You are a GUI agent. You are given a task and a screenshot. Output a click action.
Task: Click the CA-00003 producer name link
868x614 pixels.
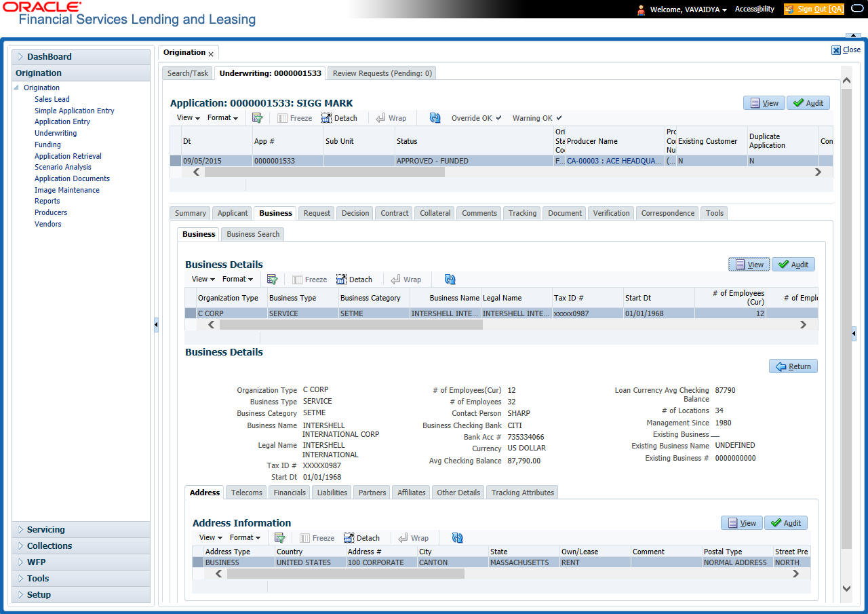click(614, 161)
